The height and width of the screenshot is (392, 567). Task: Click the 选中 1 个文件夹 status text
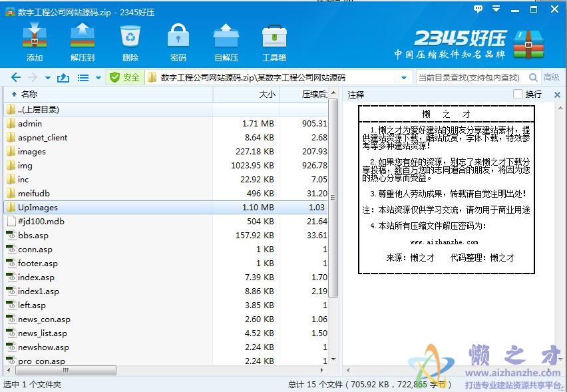33,385
